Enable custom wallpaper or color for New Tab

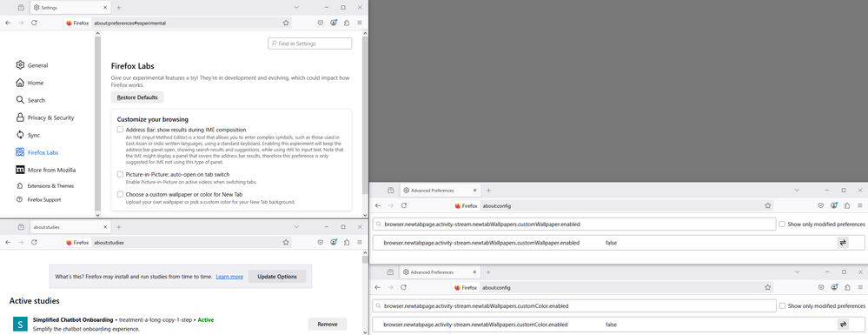120,194
